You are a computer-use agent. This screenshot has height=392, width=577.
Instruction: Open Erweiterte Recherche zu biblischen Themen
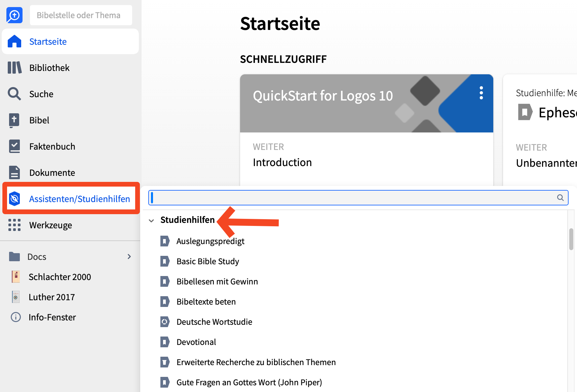click(x=256, y=362)
